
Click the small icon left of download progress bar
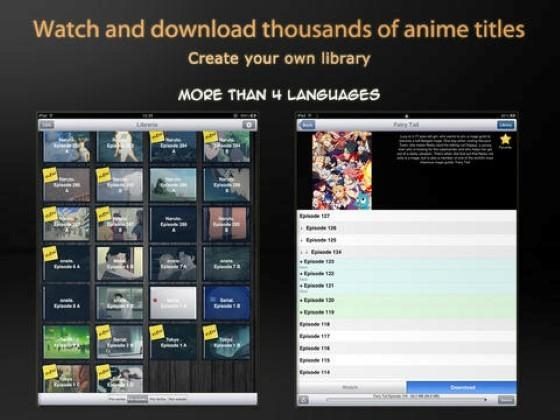pos(303,400)
